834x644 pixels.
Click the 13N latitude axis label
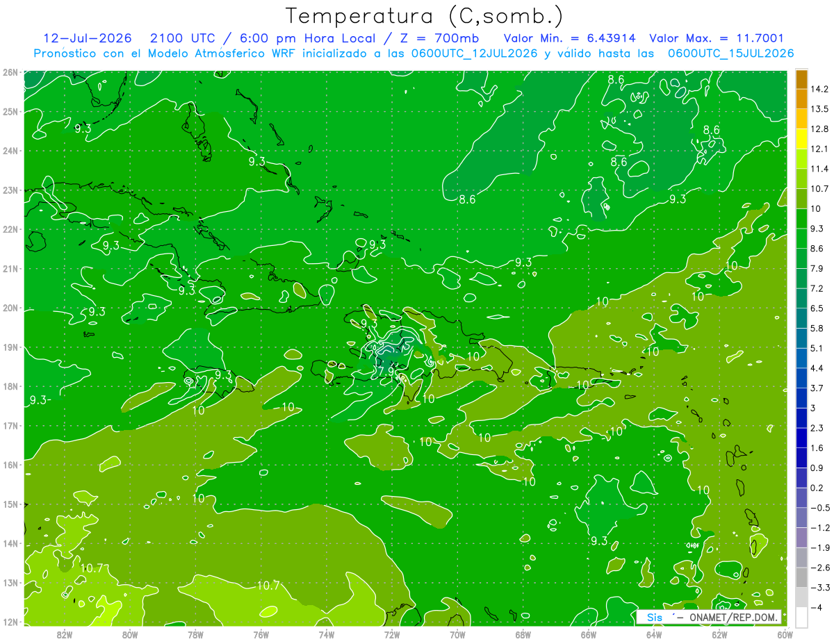pos(10,582)
